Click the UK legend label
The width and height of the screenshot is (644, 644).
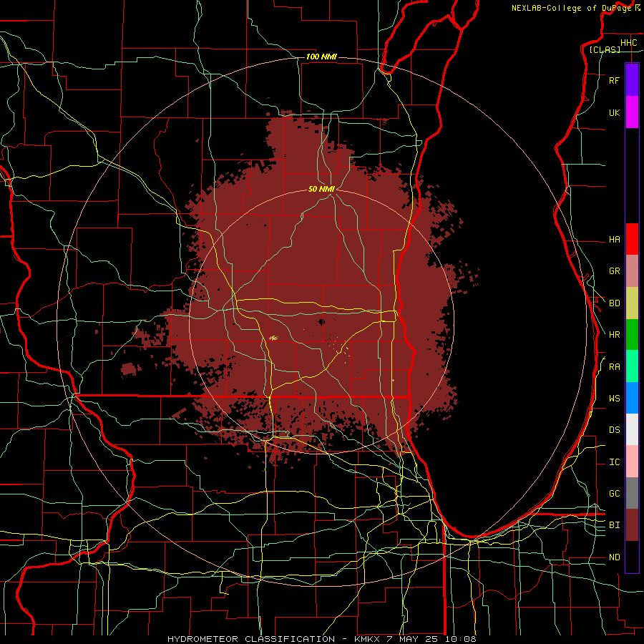[x=614, y=112]
